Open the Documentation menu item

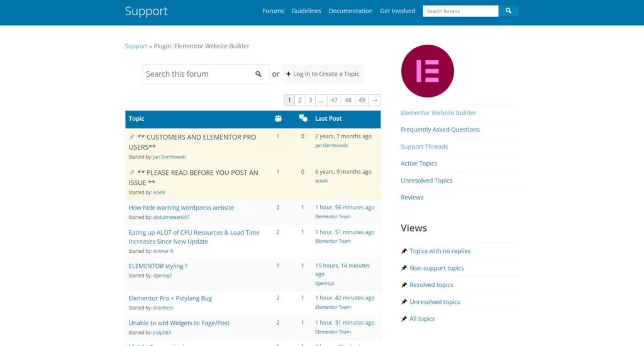(350, 11)
